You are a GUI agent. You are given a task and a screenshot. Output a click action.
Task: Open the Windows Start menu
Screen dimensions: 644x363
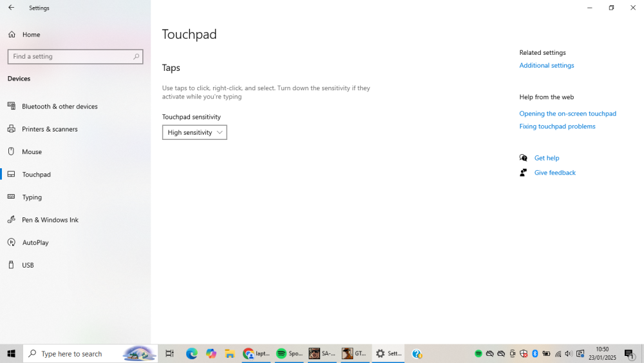pyautogui.click(x=11, y=353)
